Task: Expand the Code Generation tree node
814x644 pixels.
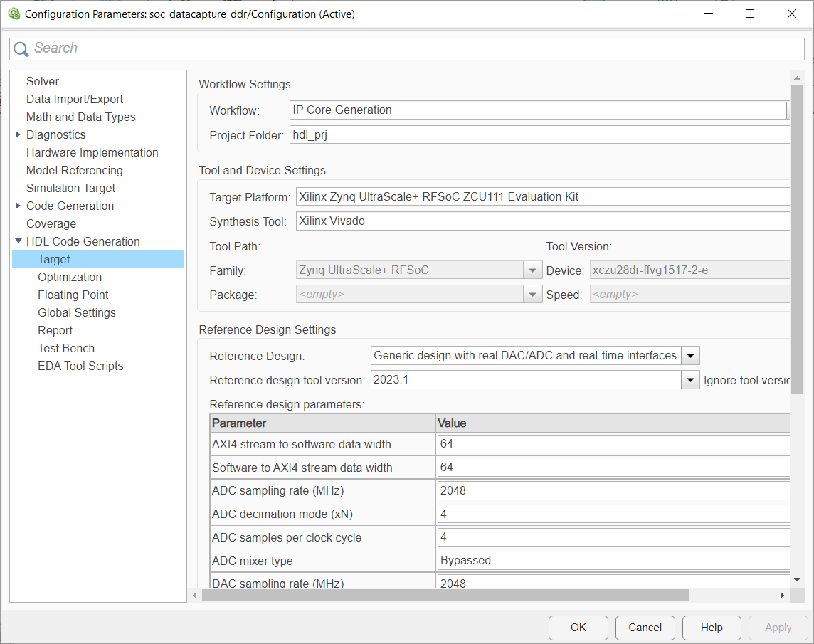Action: [18, 206]
